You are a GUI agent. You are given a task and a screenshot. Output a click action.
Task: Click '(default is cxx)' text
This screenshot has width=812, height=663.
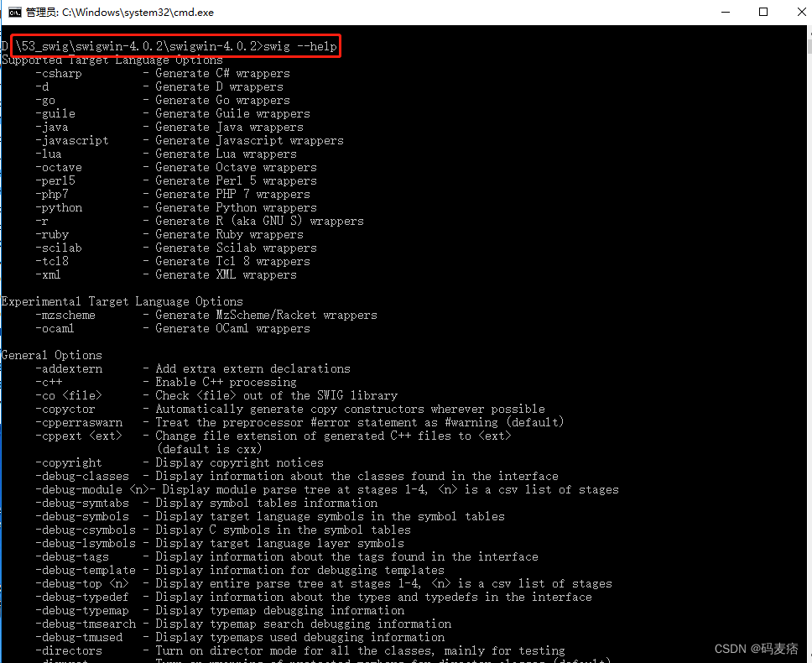[209, 450]
